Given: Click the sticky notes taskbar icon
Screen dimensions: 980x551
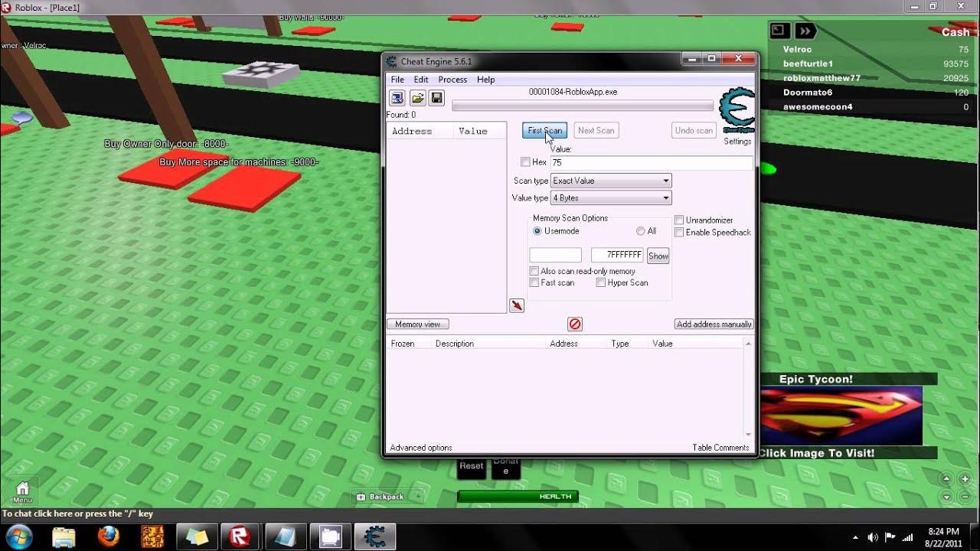Looking at the screenshot, I should pos(198,537).
